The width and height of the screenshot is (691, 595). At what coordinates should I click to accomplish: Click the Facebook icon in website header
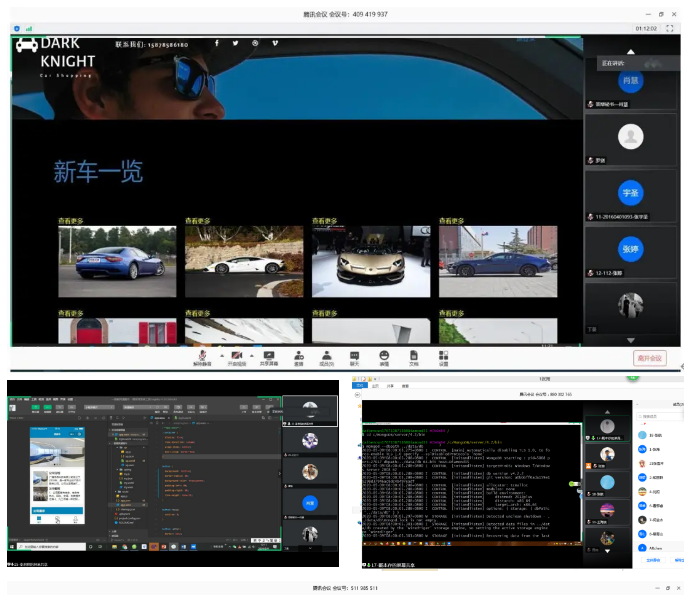point(217,43)
